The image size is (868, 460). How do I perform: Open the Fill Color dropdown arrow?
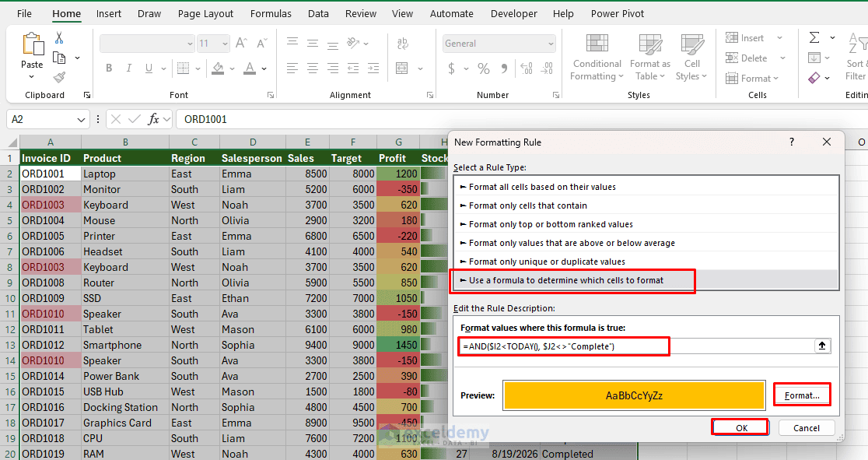232,68
